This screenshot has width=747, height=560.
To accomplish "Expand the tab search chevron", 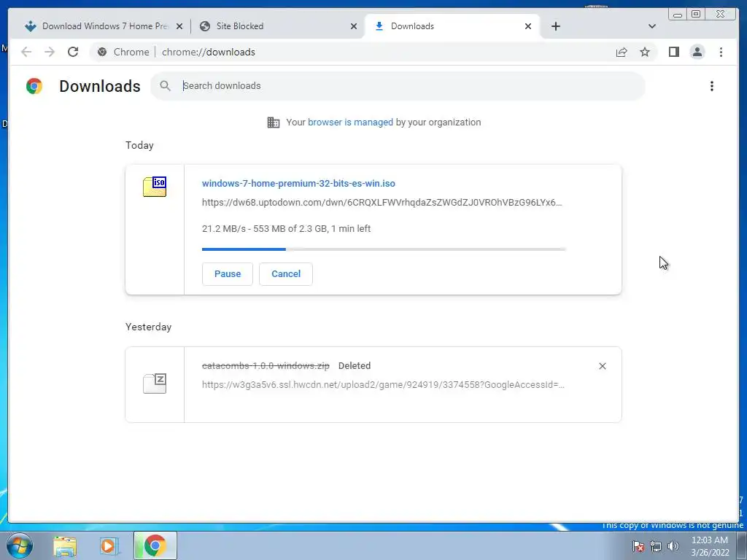I will coord(652,26).
